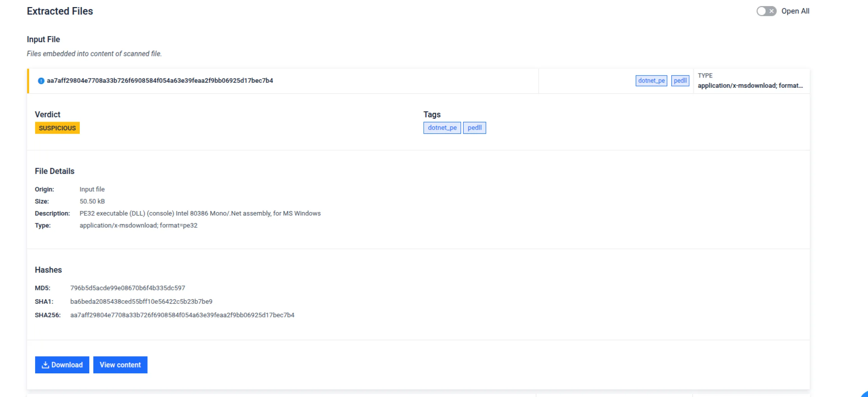This screenshot has height=397, width=868.
Task: Expand the truncated application/x-msdownload TYPE text
Action: click(750, 86)
